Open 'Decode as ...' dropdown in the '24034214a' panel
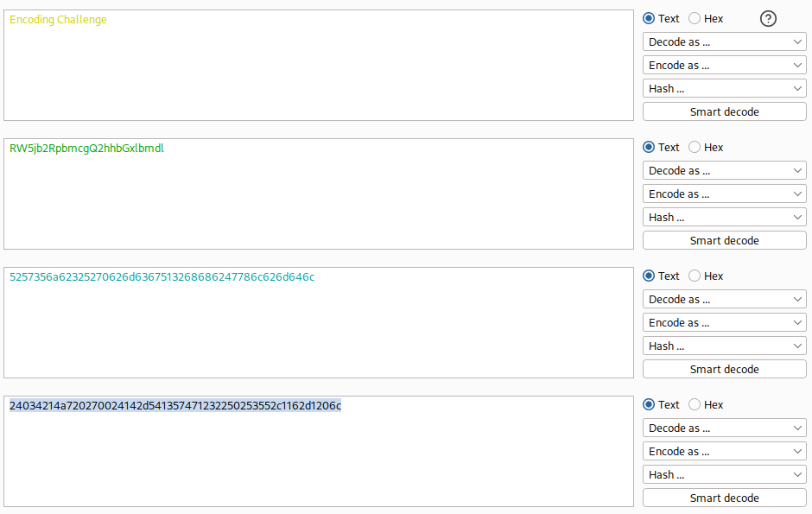 point(725,428)
